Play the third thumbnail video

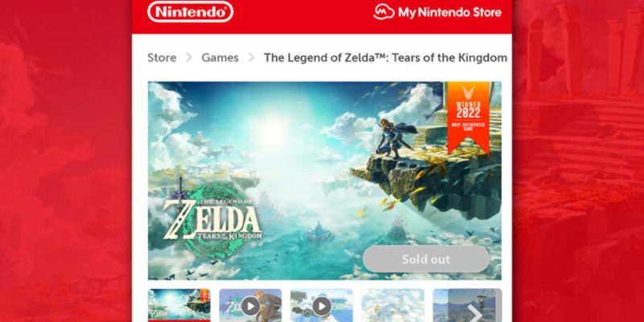321,306
